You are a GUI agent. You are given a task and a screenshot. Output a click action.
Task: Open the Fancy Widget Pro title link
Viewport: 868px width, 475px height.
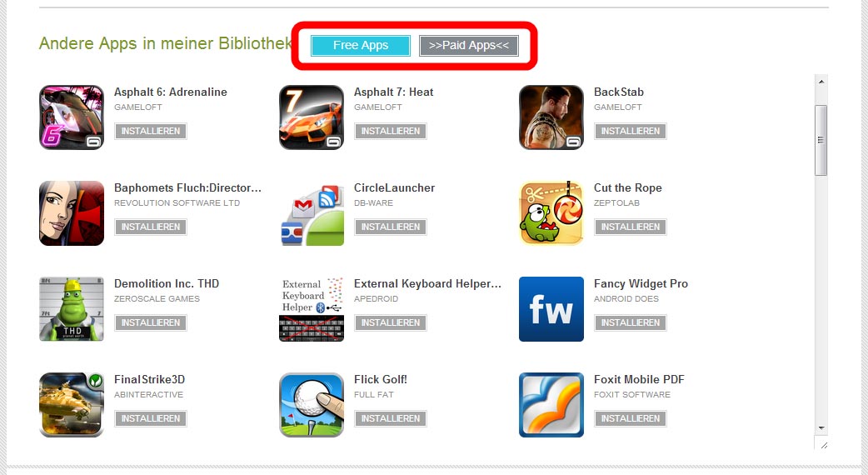point(641,283)
